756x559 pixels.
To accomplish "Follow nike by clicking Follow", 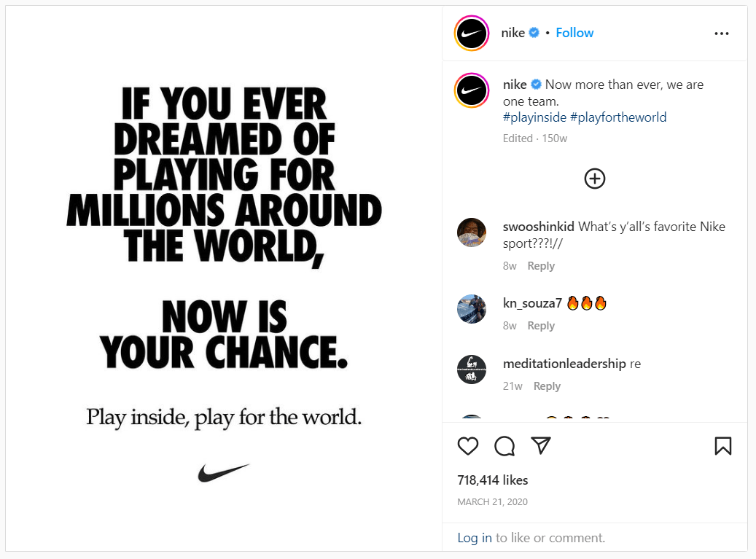I will 574,32.
